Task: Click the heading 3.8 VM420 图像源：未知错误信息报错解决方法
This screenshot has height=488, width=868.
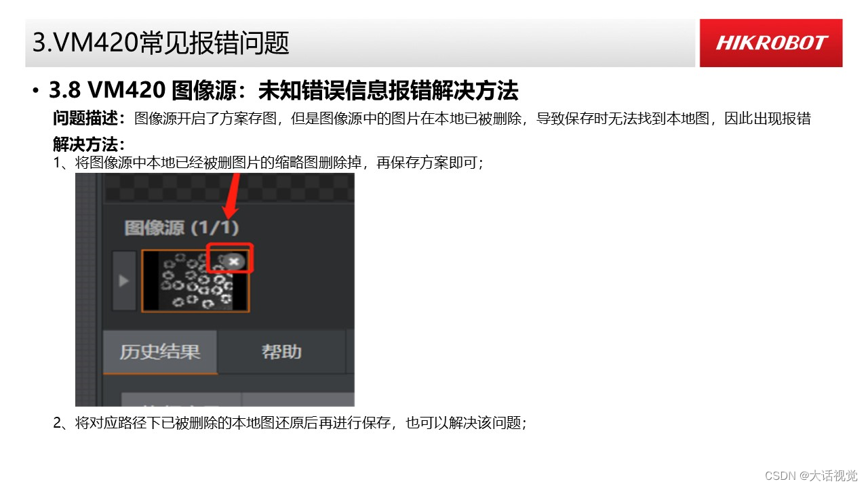Action: (283, 90)
